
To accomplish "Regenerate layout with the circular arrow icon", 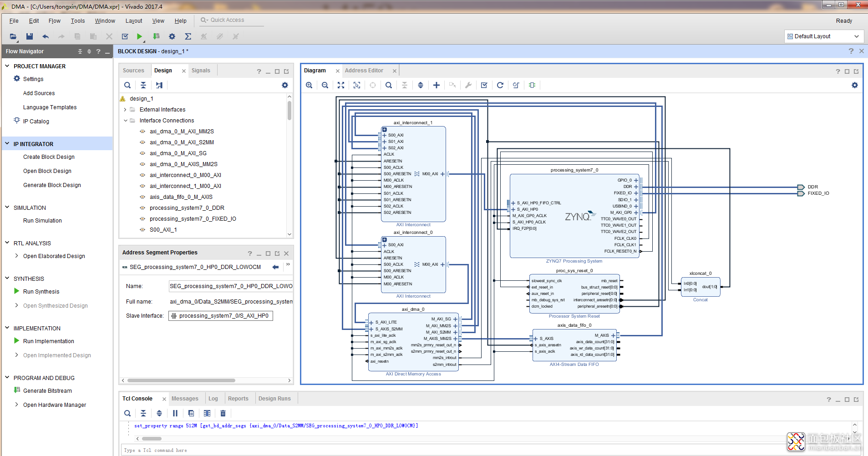I will pos(500,85).
